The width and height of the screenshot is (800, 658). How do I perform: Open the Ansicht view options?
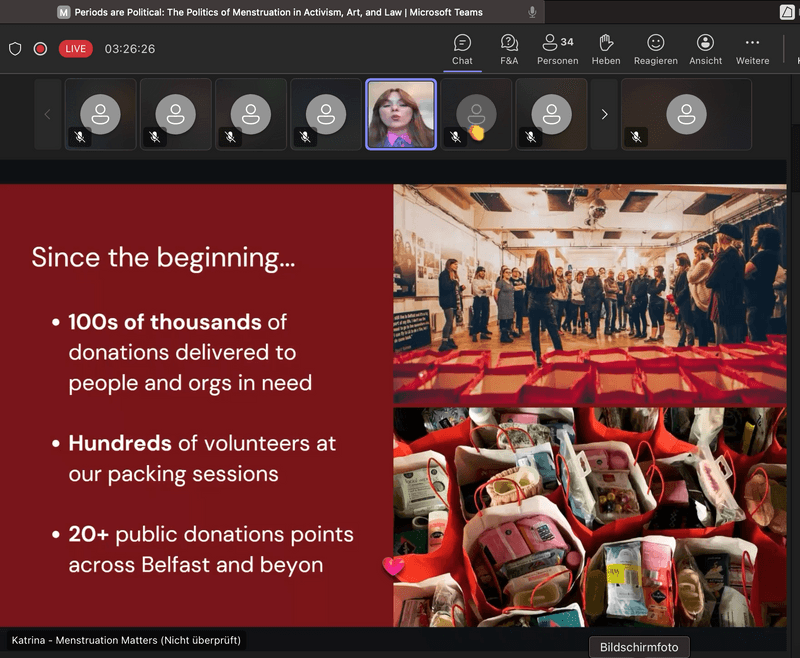point(705,49)
